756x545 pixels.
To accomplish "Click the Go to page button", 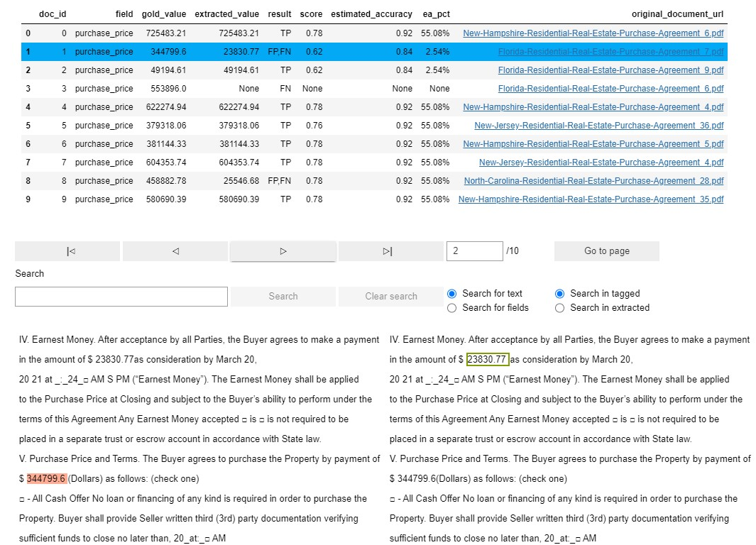I will (606, 251).
